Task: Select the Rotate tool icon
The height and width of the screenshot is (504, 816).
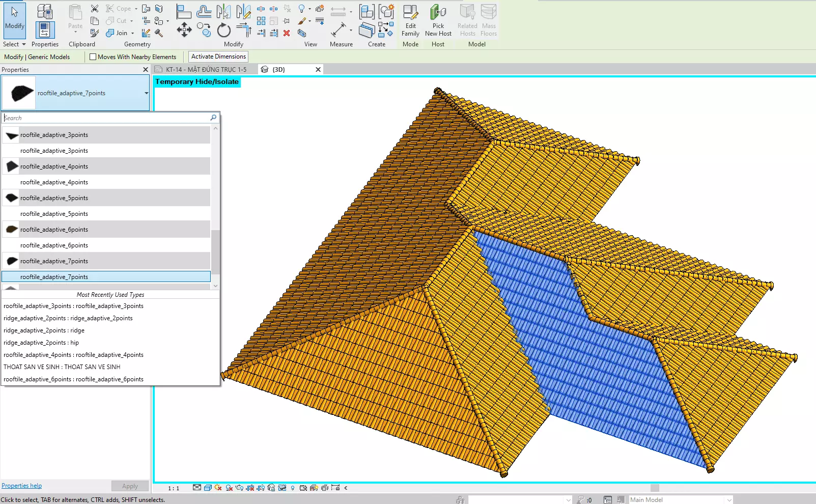Action: pos(223,30)
